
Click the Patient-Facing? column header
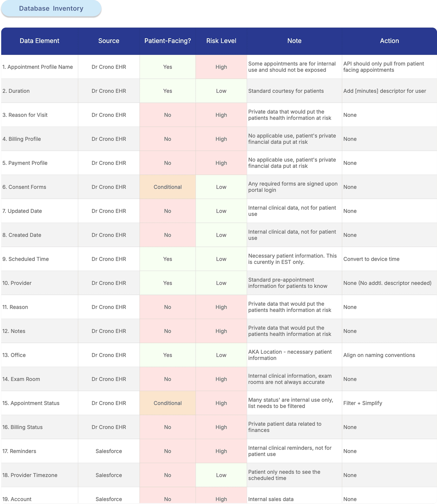pyautogui.click(x=167, y=41)
